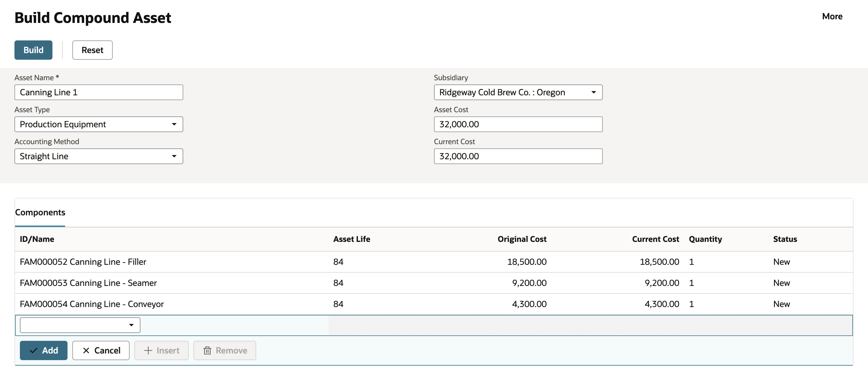Open the new component ID/Name dropdown
This screenshot has height=374, width=868.
pos(80,325)
